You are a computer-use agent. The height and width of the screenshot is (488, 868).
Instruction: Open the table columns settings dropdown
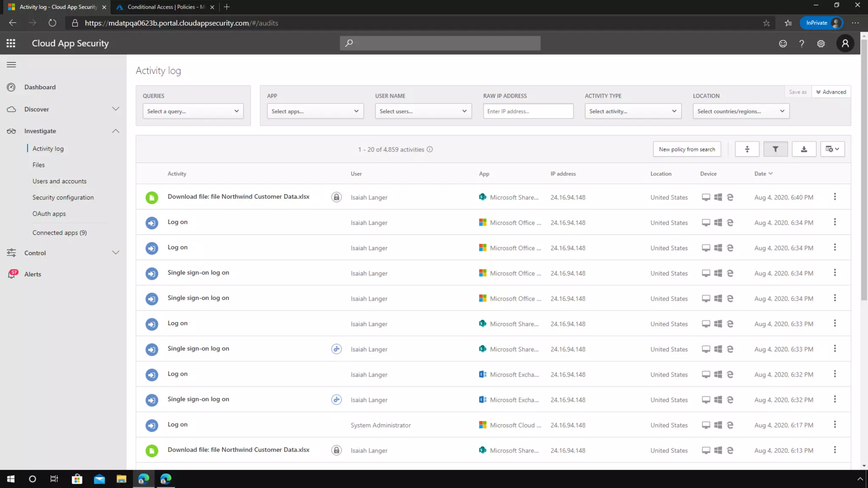point(832,149)
